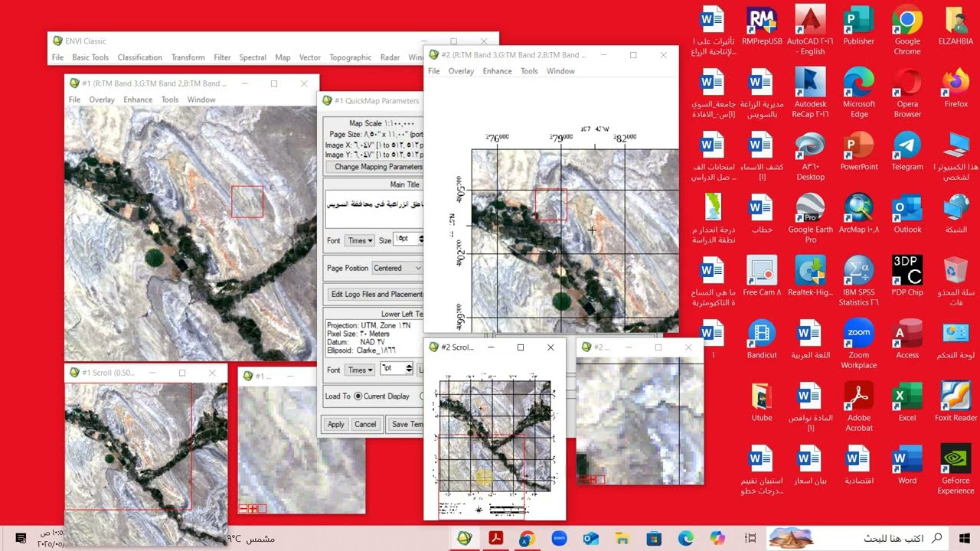Click Cancel in QuickMap Parameters

[x=365, y=424]
